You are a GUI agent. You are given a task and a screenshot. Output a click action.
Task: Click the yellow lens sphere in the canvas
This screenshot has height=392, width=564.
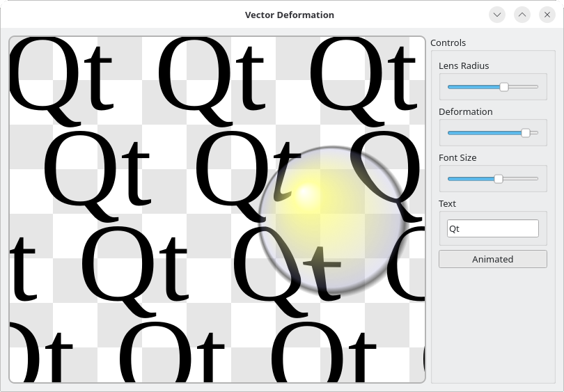[x=332, y=220]
